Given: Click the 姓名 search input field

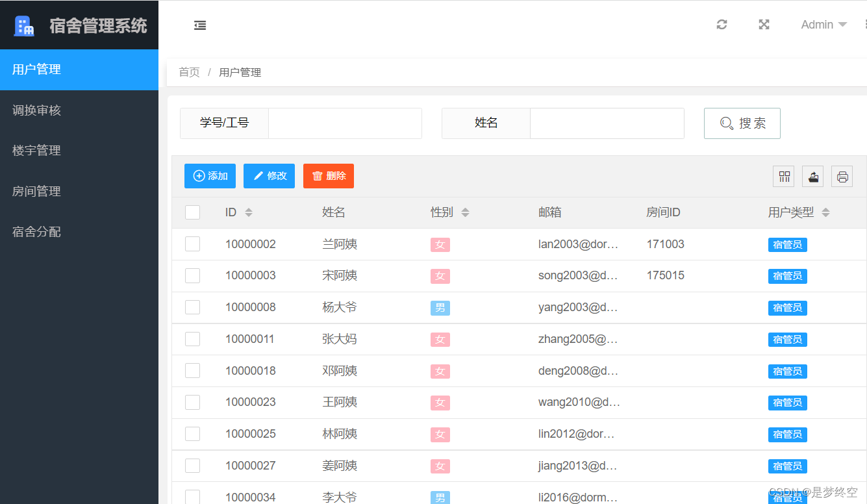Looking at the screenshot, I should click(x=607, y=123).
